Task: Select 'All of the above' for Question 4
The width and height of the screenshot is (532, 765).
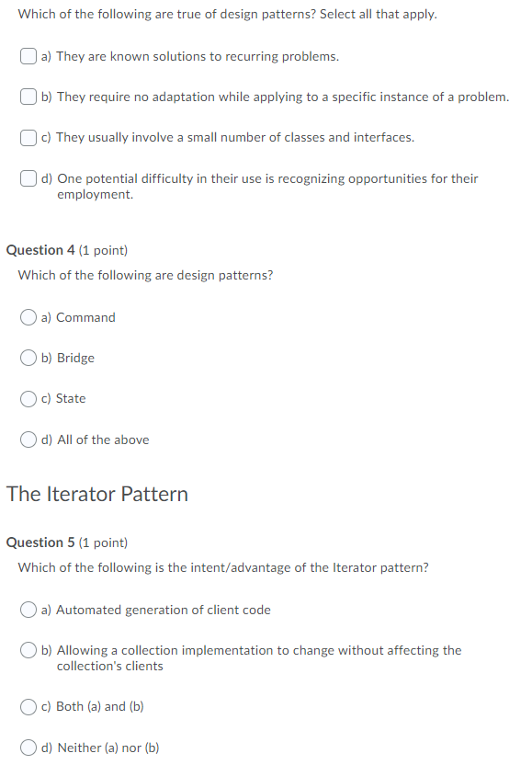Action: [x=28, y=440]
